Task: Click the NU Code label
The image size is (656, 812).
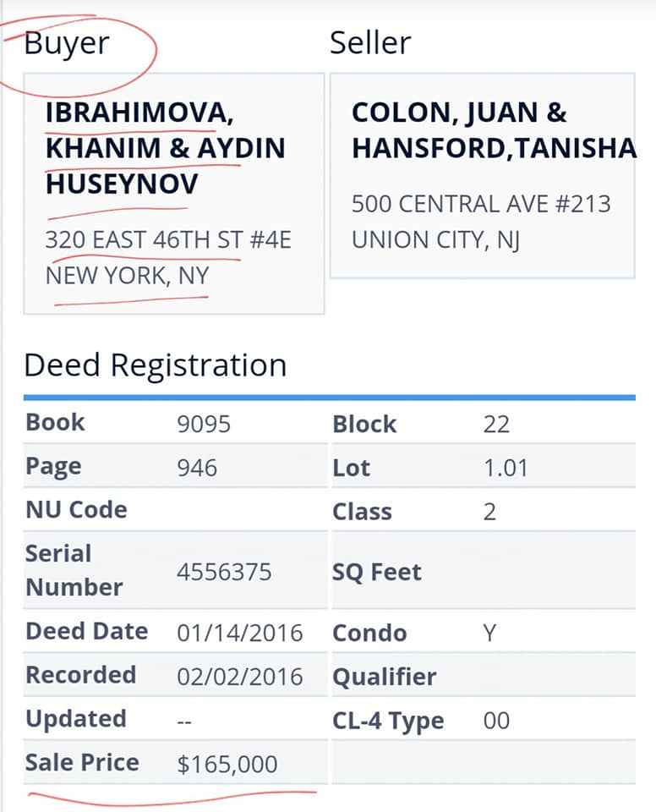Action: click(x=76, y=510)
